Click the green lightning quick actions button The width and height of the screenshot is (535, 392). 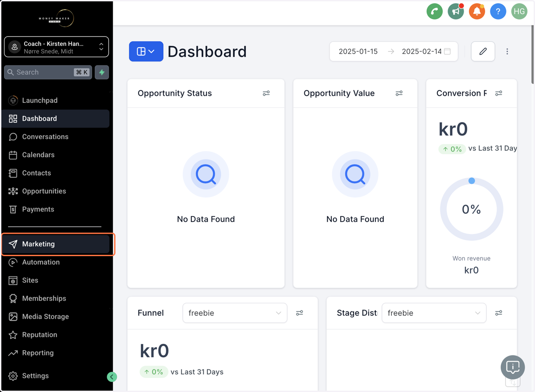(102, 72)
